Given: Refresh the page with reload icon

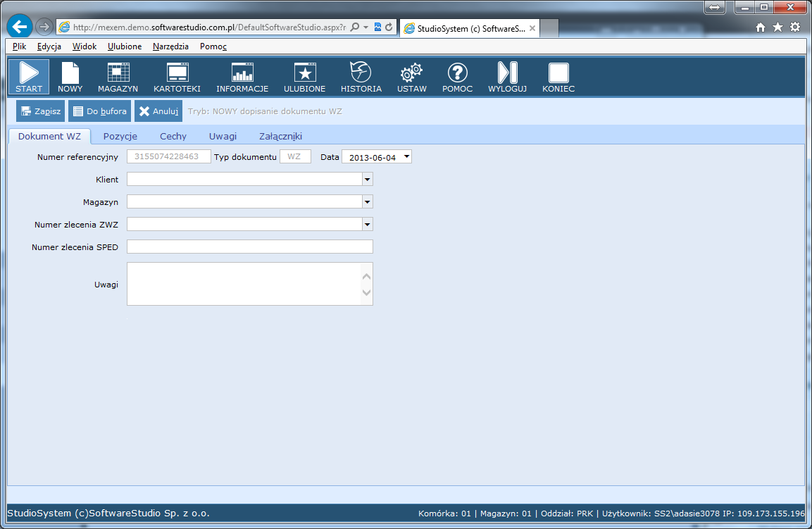Looking at the screenshot, I should 389,27.
